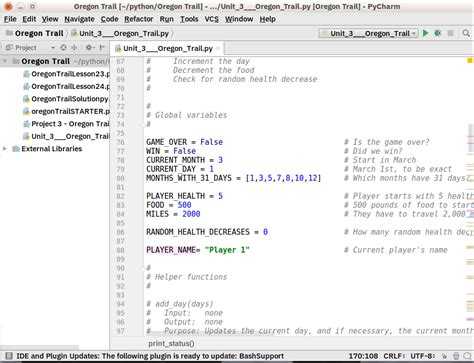Hide the Project tool window
Image resolution: width=474 pixels, height=363 pixels.
click(x=102, y=48)
